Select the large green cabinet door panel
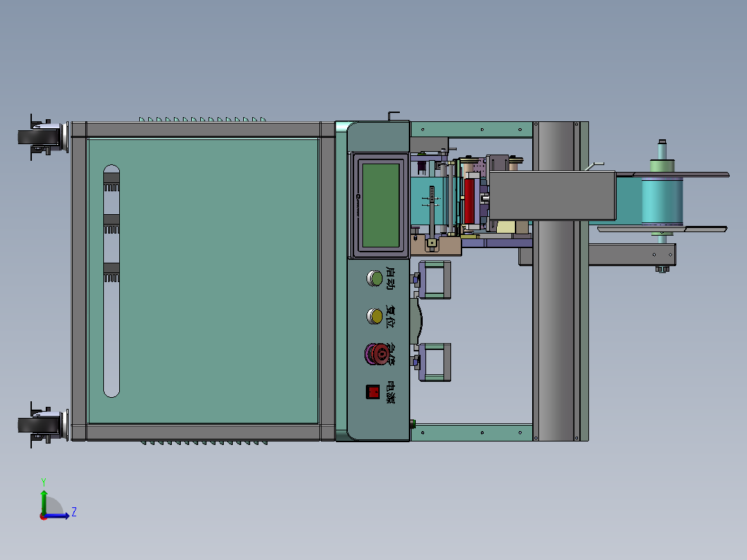Viewport: 747px width, 560px height. coord(204,281)
